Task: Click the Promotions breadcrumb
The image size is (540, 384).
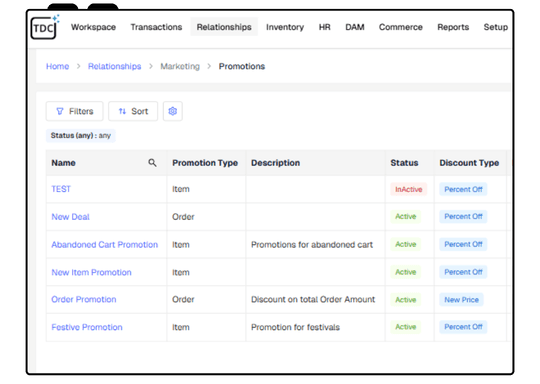Action: click(x=242, y=66)
